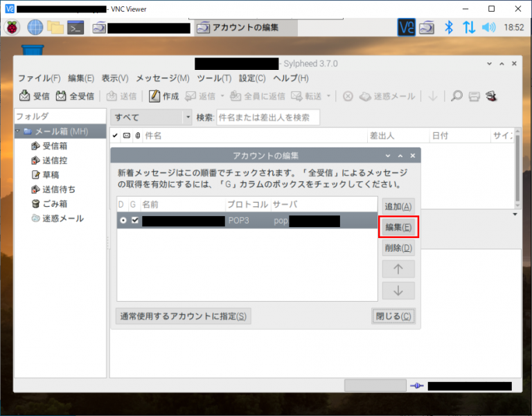Open the Raspberry Pi menu icon

[x=12, y=28]
